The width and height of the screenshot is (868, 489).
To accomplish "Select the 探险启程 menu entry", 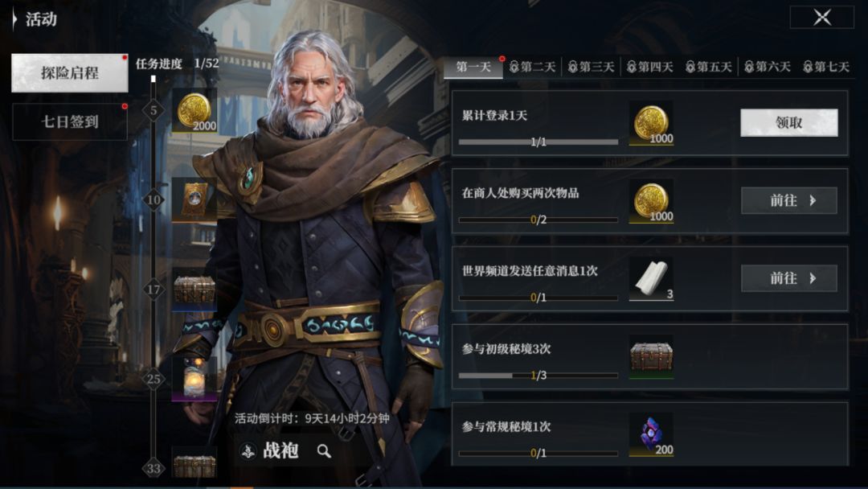I will click(70, 72).
